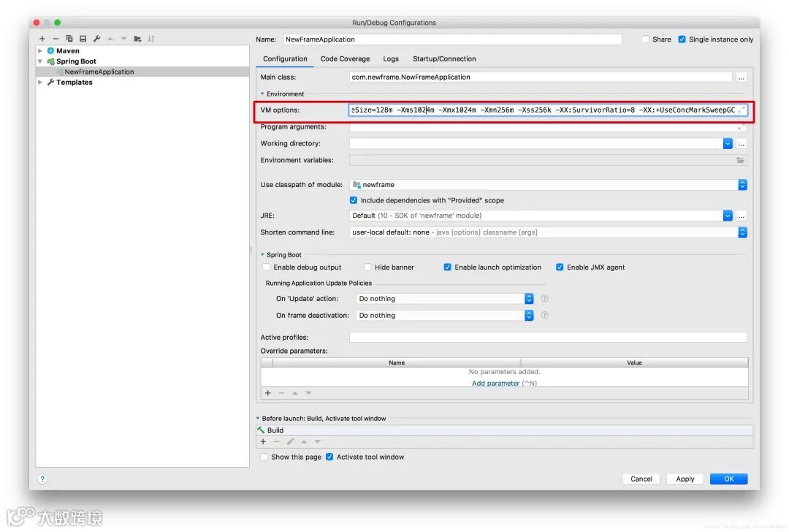
Task: Expand the Maven tree node
Action: [x=40, y=51]
